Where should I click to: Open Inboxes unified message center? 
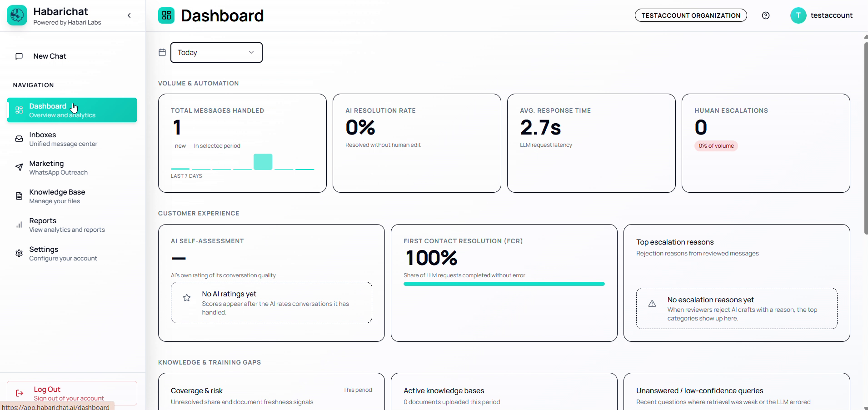click(72, 139)
